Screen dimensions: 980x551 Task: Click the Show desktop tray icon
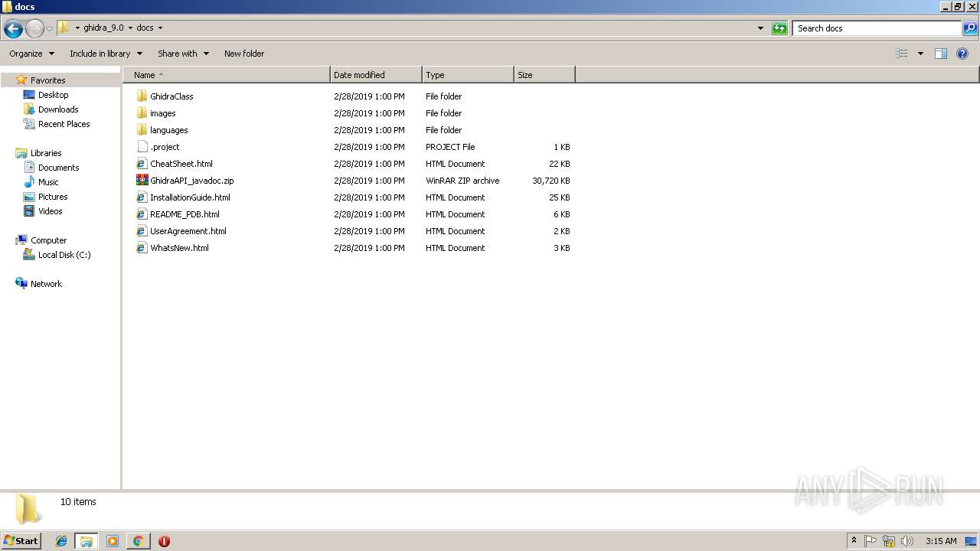(x=971, y=541)
